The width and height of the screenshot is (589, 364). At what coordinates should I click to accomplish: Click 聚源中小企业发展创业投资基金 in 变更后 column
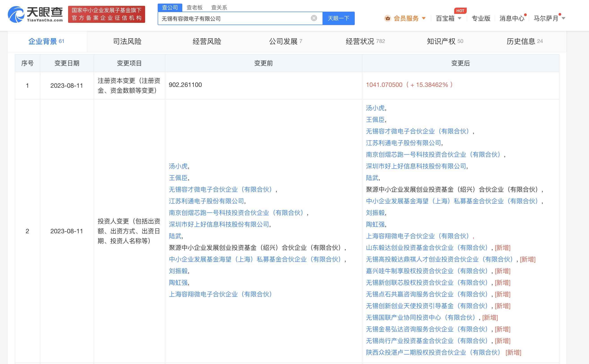pos(452,189)
